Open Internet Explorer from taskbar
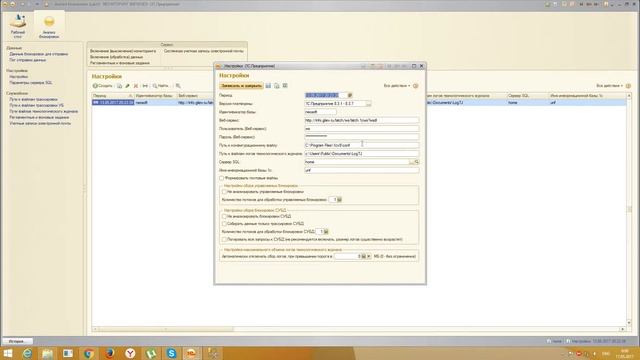Viewport: 640px width, 360px height. 27,353
